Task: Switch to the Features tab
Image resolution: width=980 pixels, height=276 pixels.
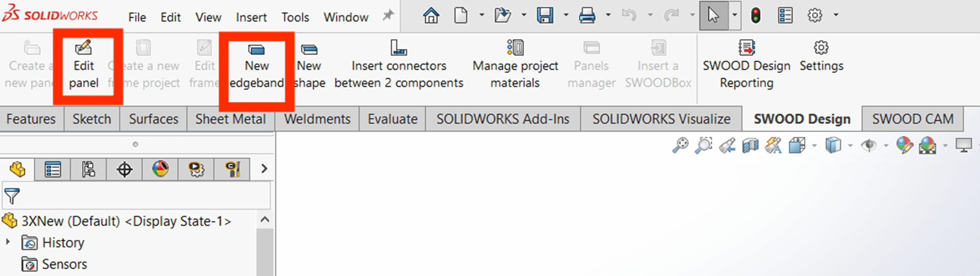Action: 31,119
